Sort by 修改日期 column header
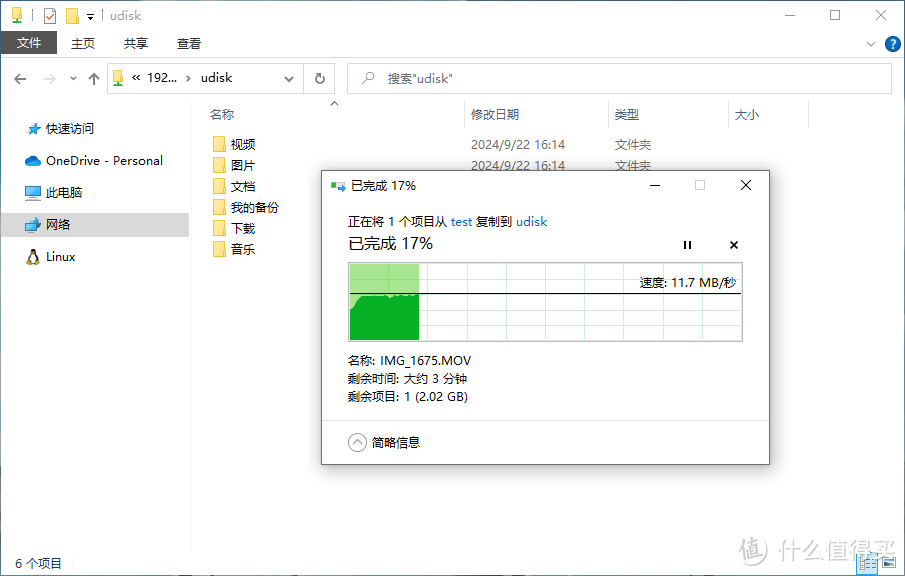 (x=495, y=114)
